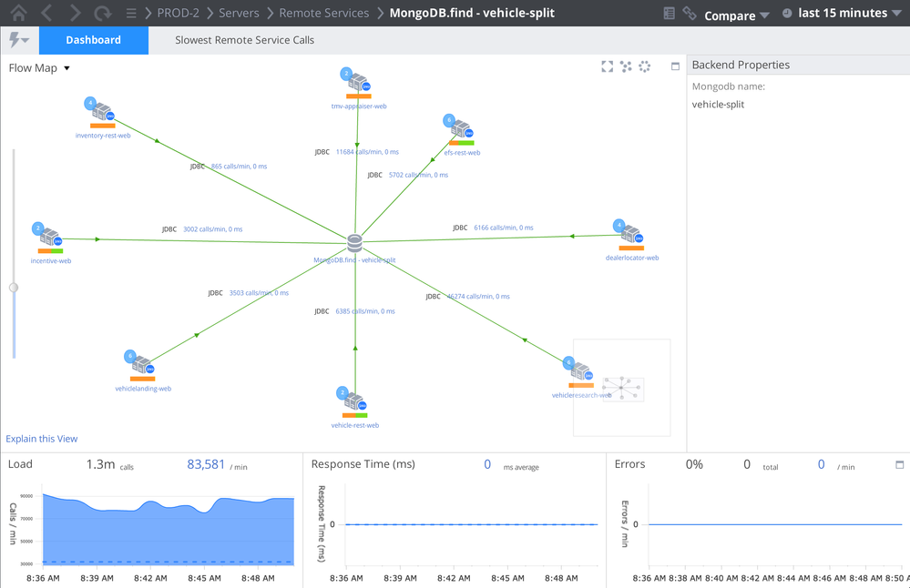The height and width of the screenshot is (588, 910).
Task: Click the fit-to-screen icon on flow map
Action: [x=607, y=66]
